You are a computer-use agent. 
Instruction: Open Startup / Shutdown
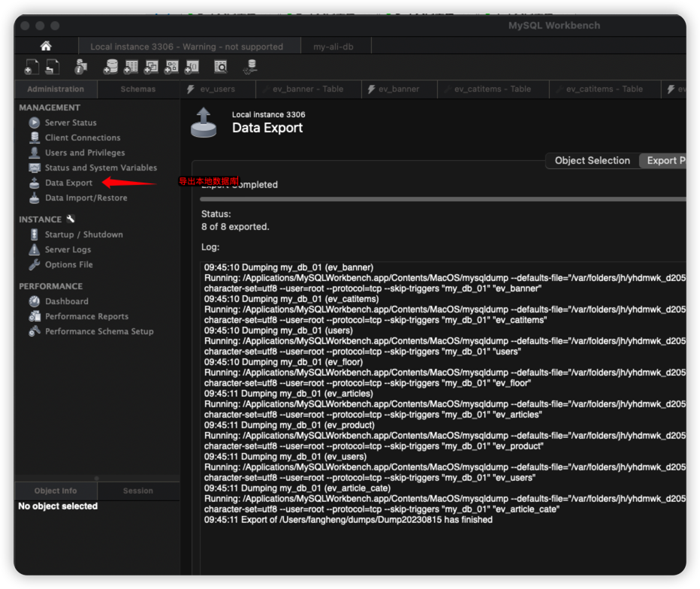click(84, 234)
